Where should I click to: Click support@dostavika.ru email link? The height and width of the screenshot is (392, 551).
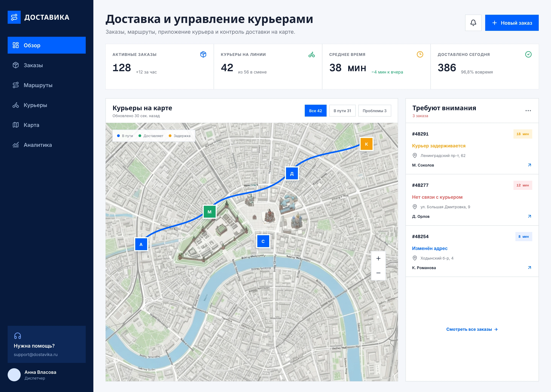36,354
